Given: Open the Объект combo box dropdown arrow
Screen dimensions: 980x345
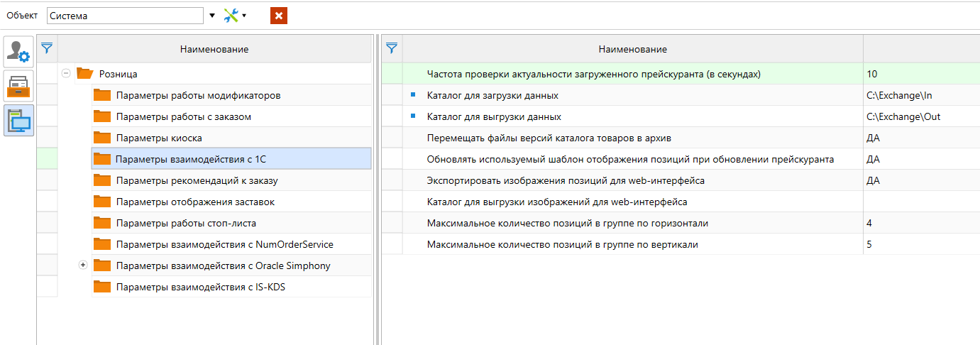Looking at the screenshot, I should click(x=211, y=15).
